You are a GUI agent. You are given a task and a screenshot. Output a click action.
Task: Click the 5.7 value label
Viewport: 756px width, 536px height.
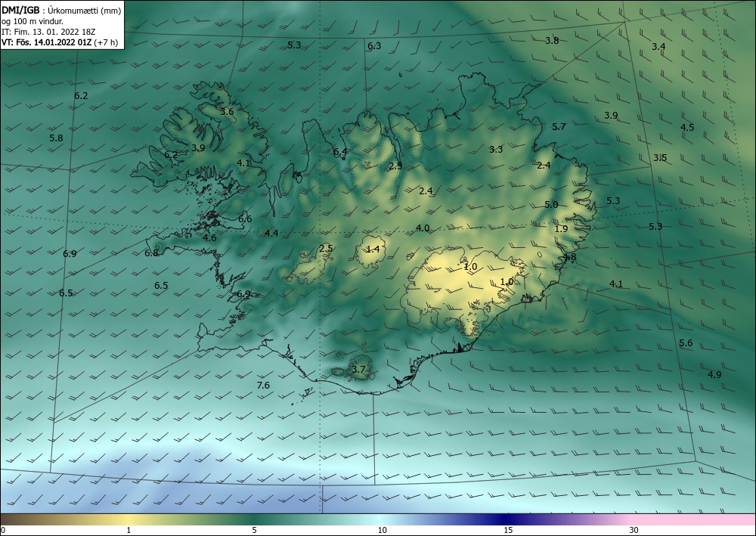click(559, 127)
